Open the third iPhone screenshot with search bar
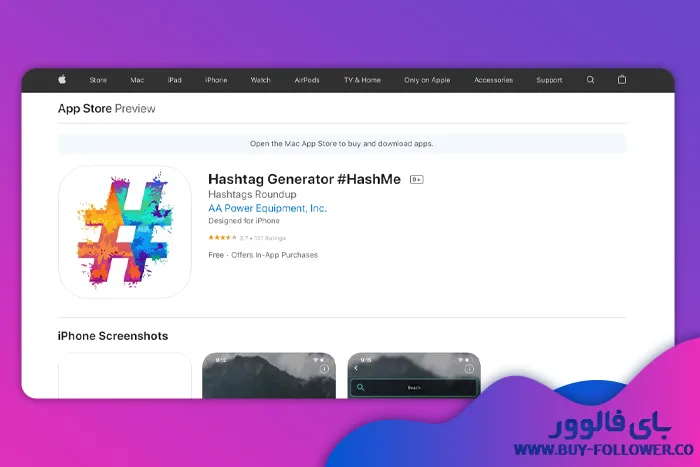The image size is (700, 467). [414, 375]
